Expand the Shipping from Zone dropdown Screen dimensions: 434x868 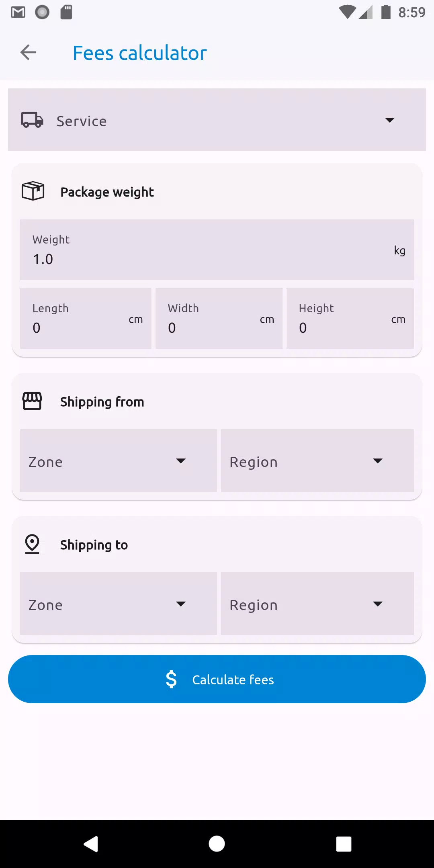(119, 461)
